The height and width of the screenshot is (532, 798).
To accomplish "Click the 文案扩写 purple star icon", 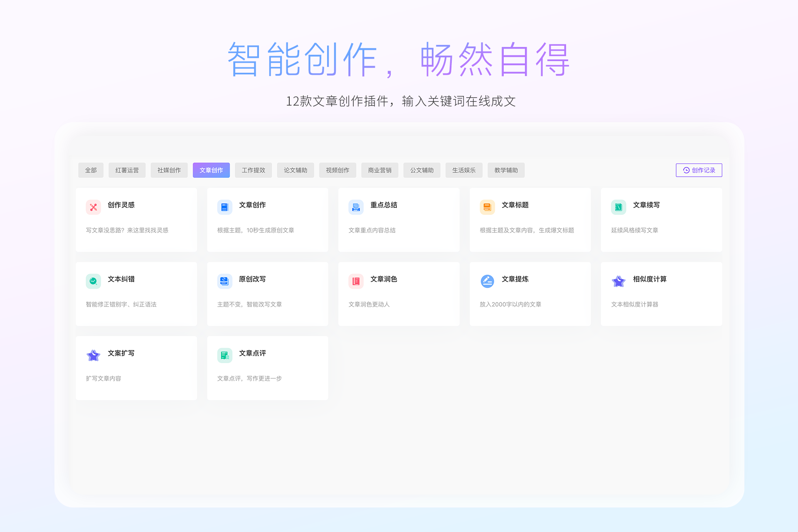I will coord(93,355).
